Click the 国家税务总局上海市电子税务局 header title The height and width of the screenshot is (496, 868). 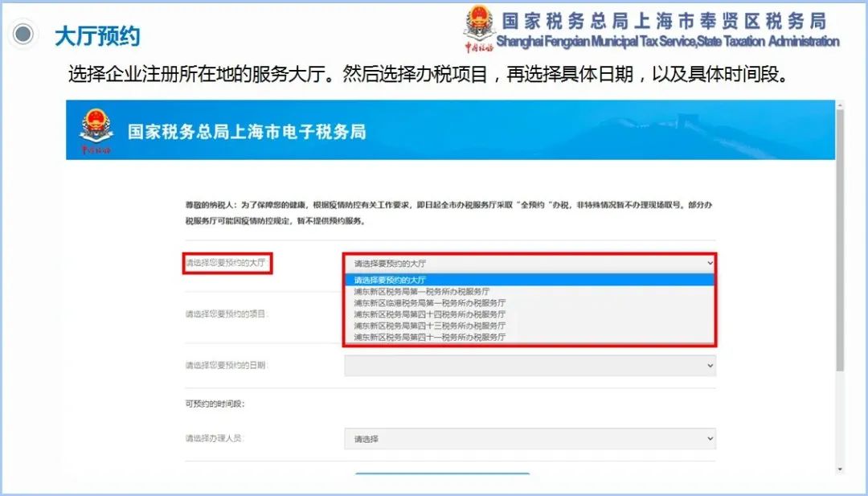pos(247,132)
